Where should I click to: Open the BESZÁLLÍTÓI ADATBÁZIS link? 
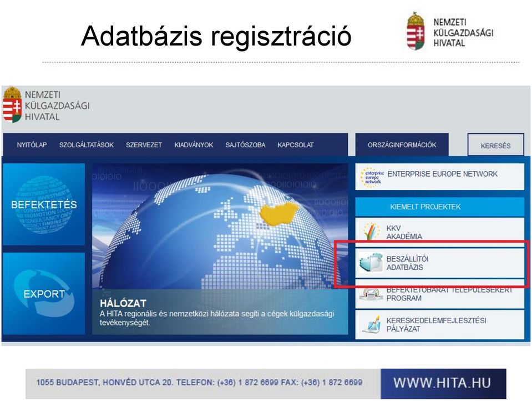[407, 263]
